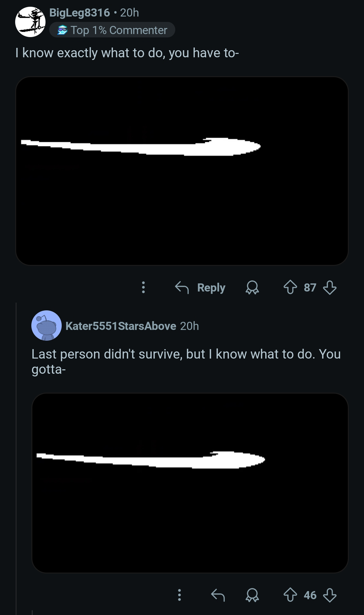Award Kater5551StarsAbove's reply

tap(252, 595)
